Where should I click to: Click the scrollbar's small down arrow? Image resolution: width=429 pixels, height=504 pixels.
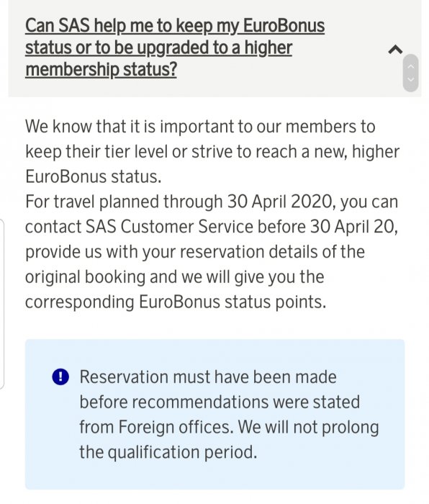point(410,79)
